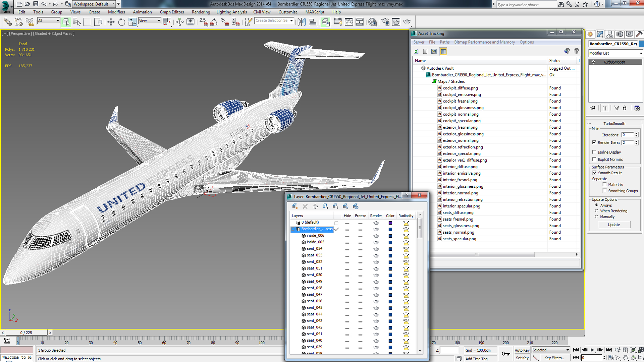The height and width of the screenshot is (362, 644).
Task: Open the selection filter All dropdown
Action: click(x=48, y=21)
